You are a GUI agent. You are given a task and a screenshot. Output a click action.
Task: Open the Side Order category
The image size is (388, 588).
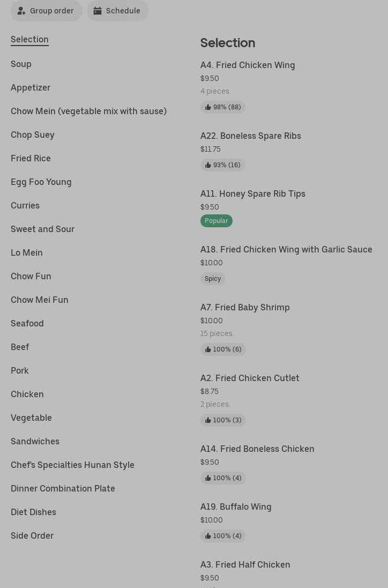pyautogui.click(x=32, y=535)
